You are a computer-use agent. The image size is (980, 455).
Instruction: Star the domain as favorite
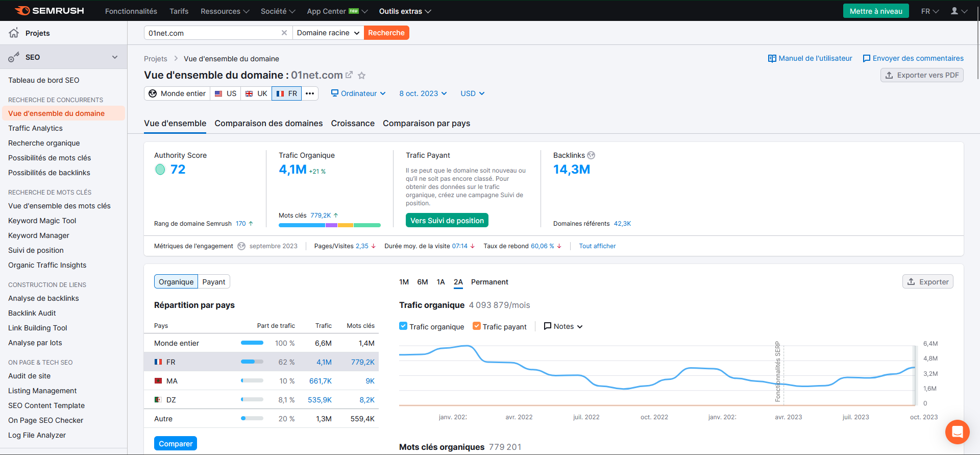(362, 76)
